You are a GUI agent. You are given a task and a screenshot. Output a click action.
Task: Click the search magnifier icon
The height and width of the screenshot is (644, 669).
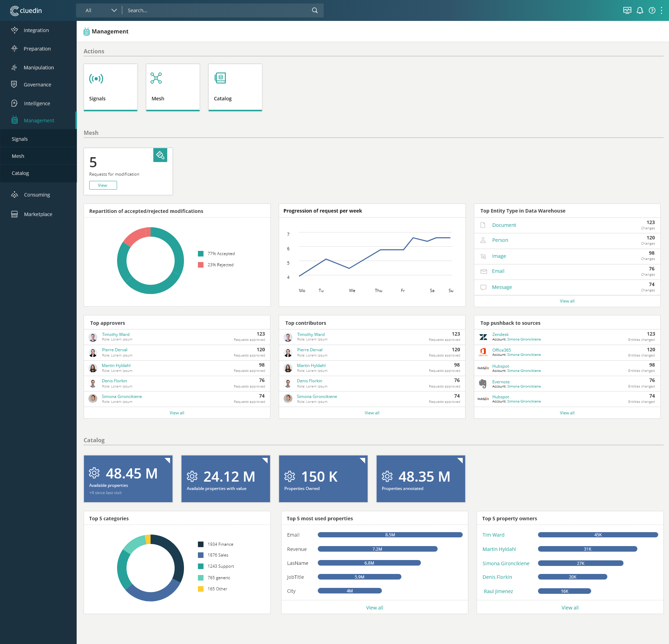pos(315,10)
